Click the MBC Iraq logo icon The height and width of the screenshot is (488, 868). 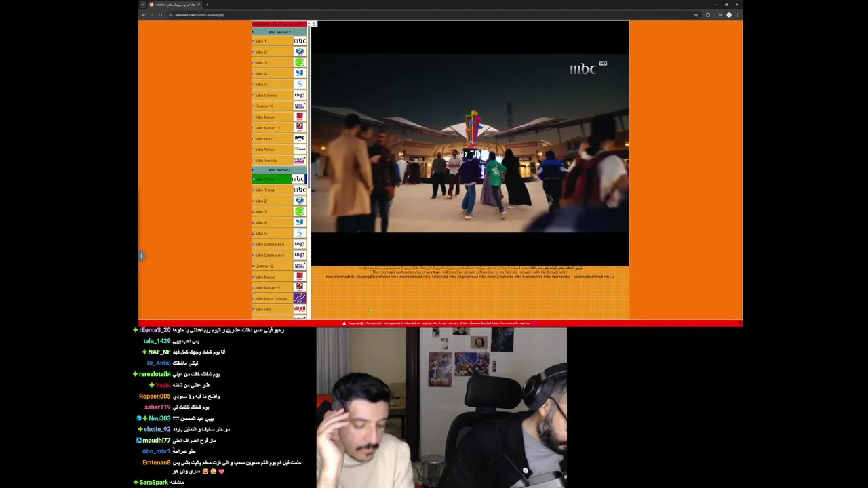pos(299,310)
